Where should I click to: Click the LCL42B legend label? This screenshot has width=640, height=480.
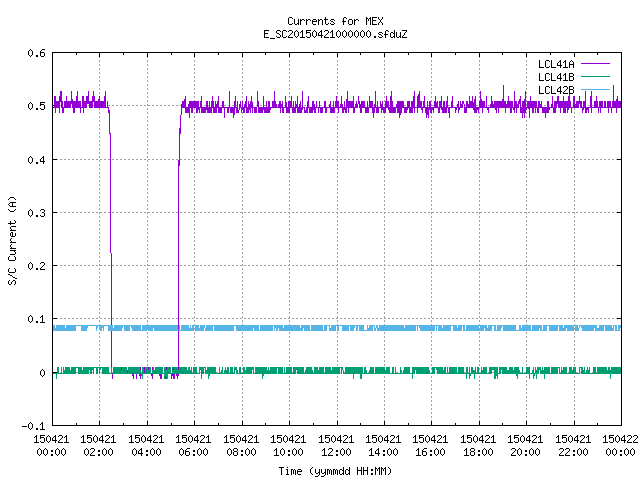(x=556, y=90)
